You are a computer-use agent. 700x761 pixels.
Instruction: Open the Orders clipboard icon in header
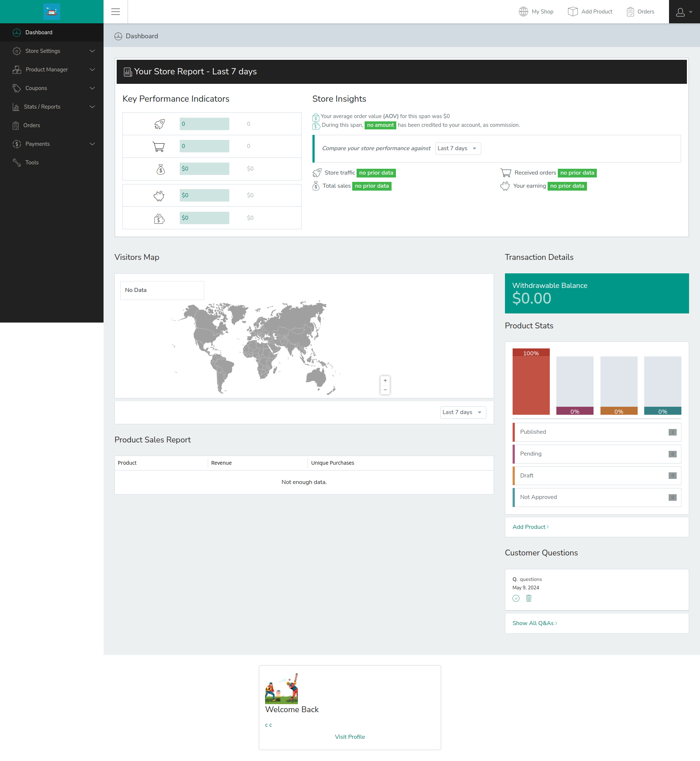tap(630, 12)
